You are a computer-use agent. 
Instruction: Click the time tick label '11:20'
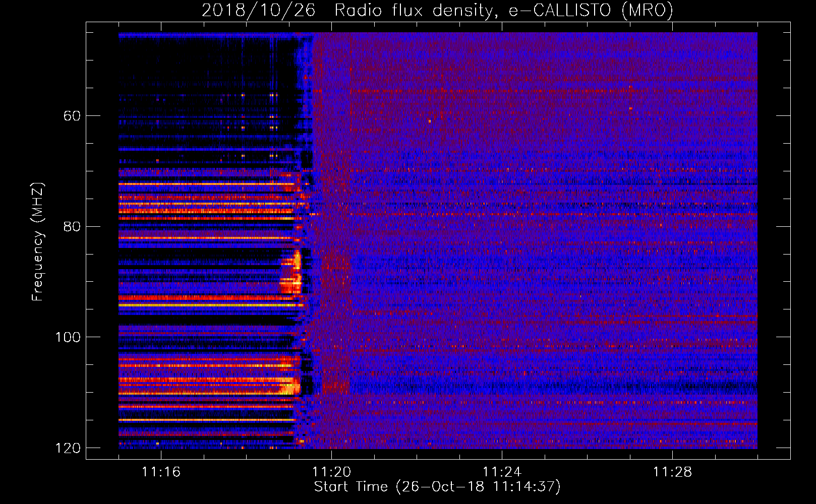point(331,472)
